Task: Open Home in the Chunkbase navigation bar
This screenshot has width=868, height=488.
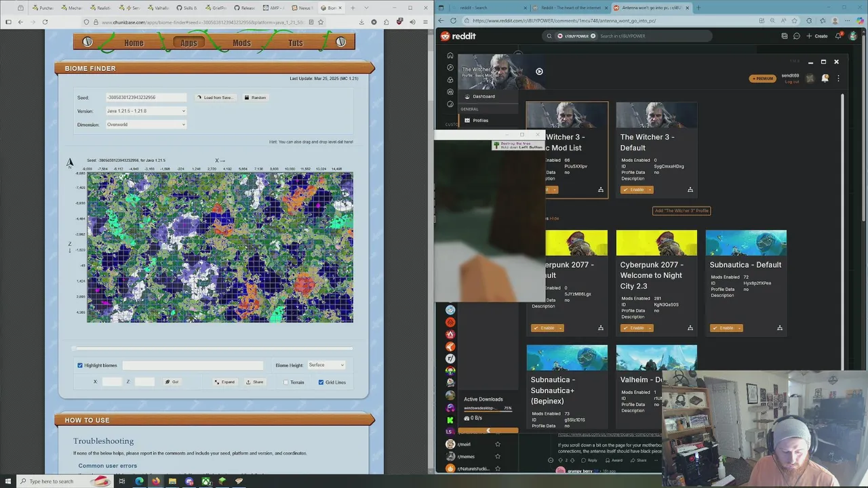Action: point(134,43)
